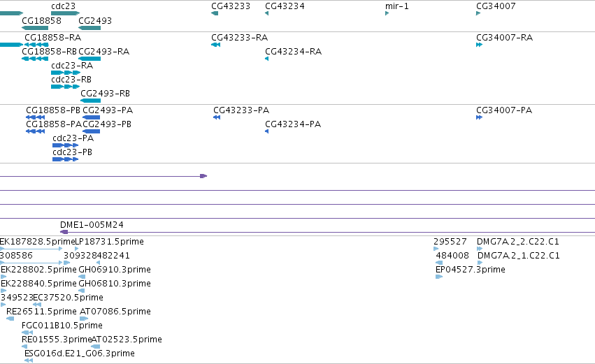Viewport: 595px width, 364px height.
Task: Select the mir-1 gene label
Action: 397,6
